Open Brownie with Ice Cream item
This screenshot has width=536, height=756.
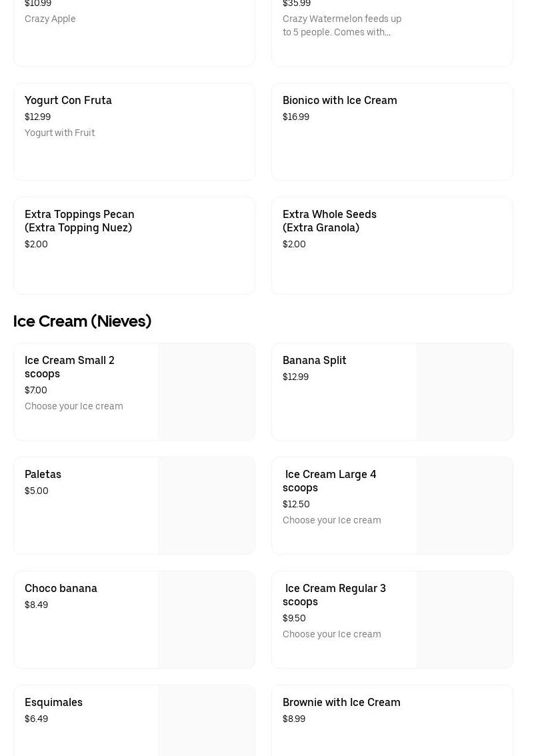point(341,703)
